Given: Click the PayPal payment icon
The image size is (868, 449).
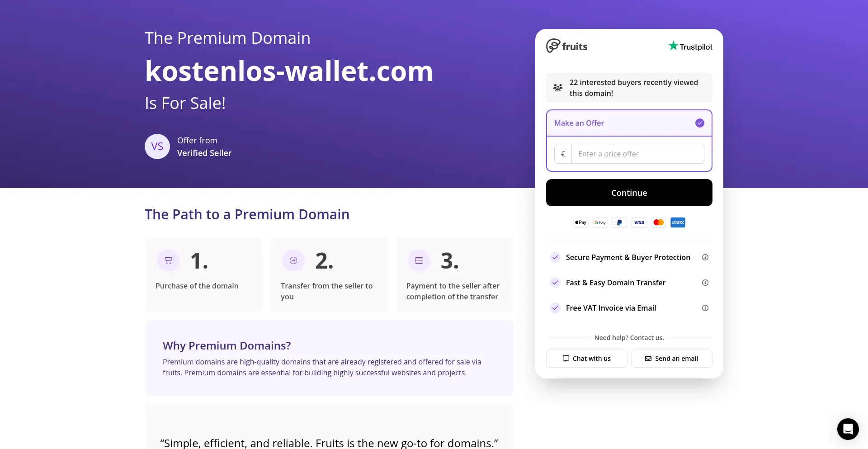Looking at the screenshot, I should pyautogui.click(x=619, y=222).
